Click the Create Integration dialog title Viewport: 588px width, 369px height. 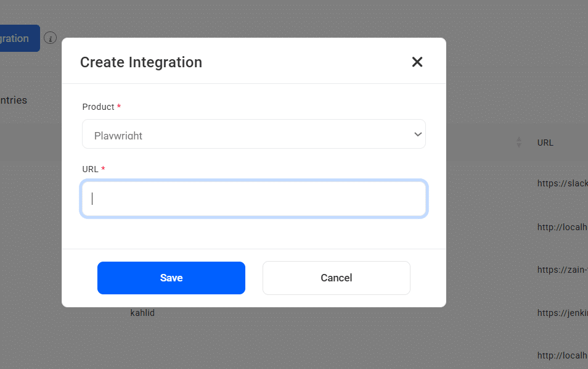tap(141, 62)
